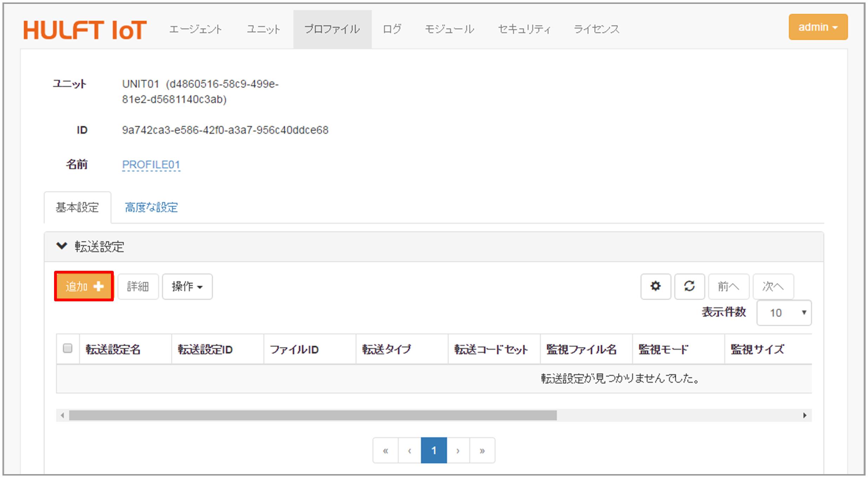Collapse the 転送設定 section chevron
Screen dimensions: 868x478
(x=62, y=246)
